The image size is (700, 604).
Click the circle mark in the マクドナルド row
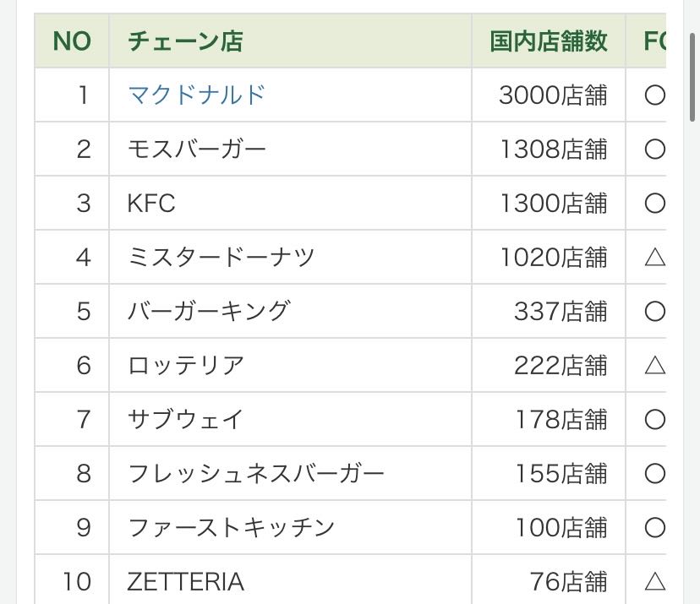654,95
